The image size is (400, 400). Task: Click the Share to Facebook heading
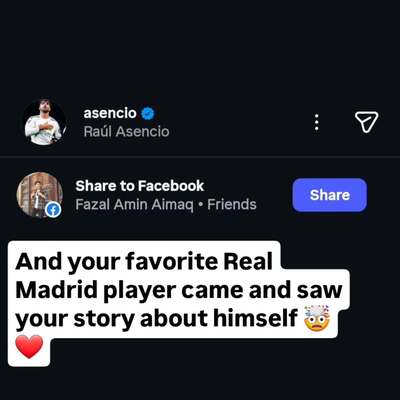tap(139, 186)
